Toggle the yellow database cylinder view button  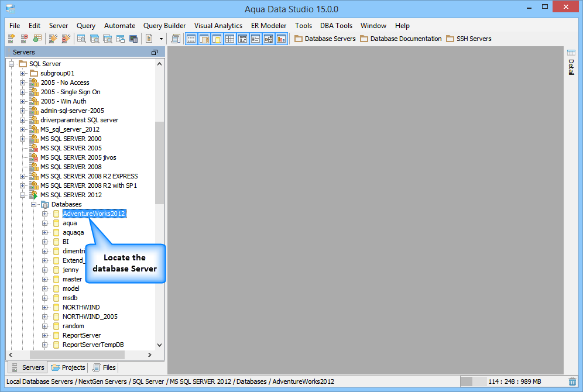pos(217,38)
